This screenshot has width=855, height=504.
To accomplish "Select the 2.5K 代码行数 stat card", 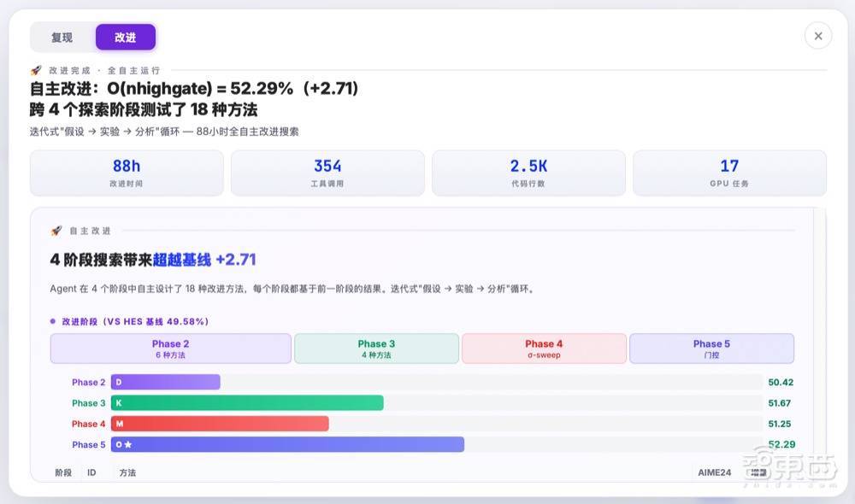I will 528,173.
